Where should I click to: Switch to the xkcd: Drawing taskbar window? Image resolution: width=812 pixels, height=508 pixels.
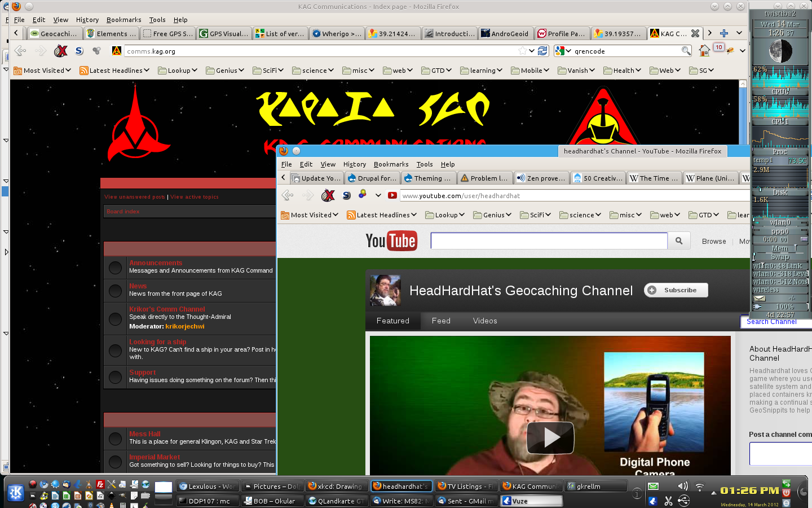(x=336, y=486)
